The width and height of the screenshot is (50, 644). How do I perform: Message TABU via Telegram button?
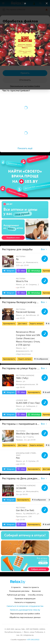tap(9, 392)
